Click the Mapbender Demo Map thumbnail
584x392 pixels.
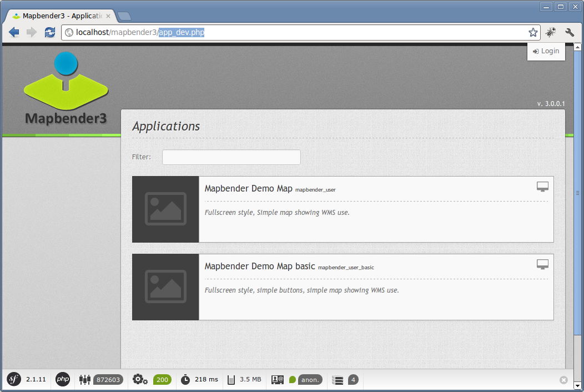click(165, 209)
